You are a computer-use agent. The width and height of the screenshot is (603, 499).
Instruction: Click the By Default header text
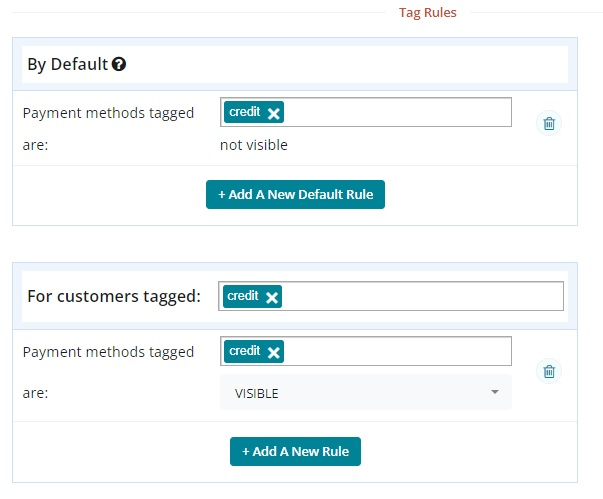pos(67,65)
